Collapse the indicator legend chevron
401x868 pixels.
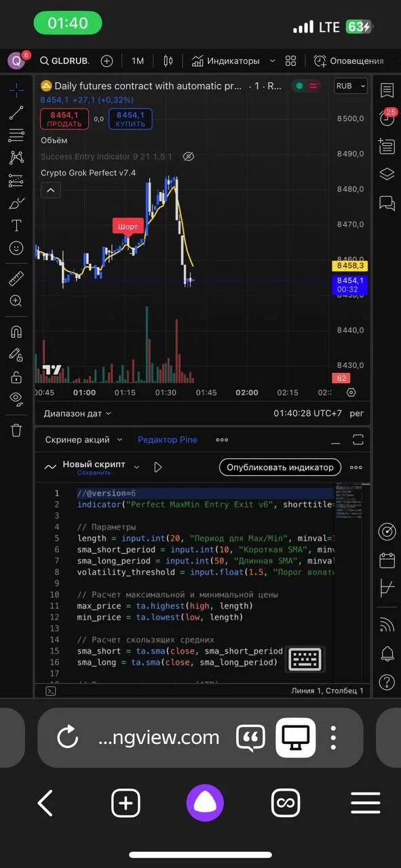[51, 191]
